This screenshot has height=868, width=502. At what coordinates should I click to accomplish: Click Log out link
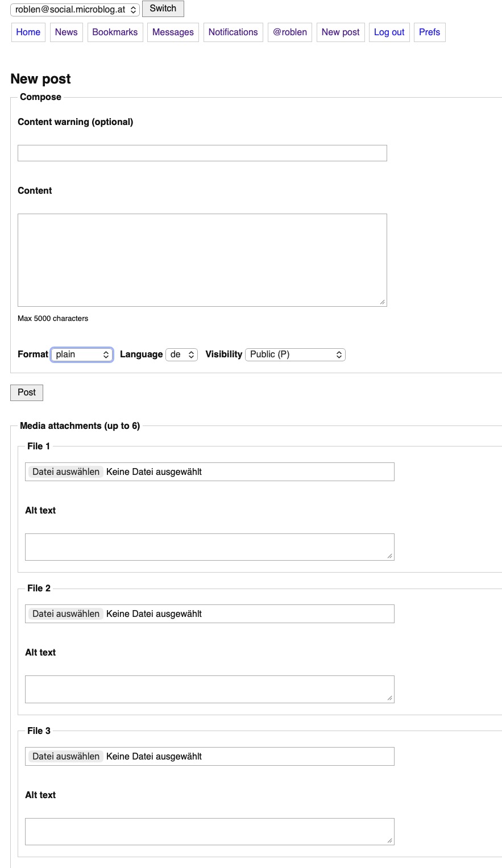(389, 32)
